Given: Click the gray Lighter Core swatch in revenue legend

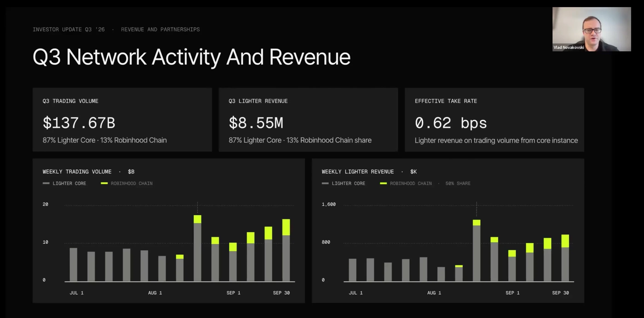Looking at the screenshot, I should [x=325, y=183].
